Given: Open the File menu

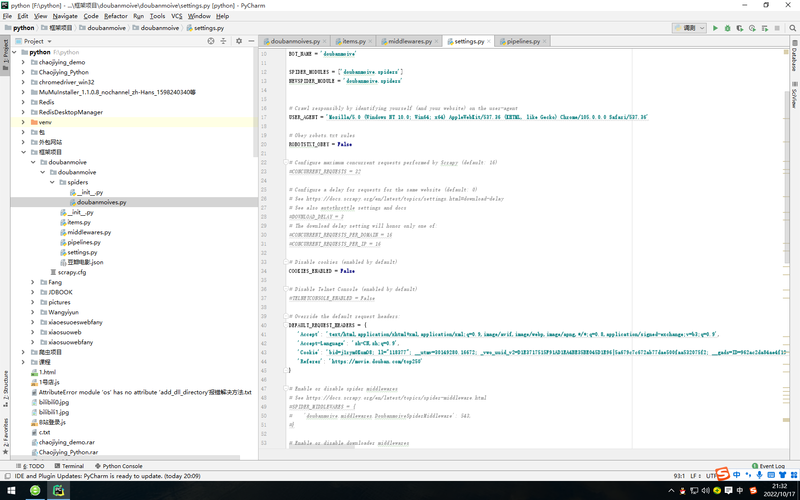Looking at the screenshot, I should point(7,16).
